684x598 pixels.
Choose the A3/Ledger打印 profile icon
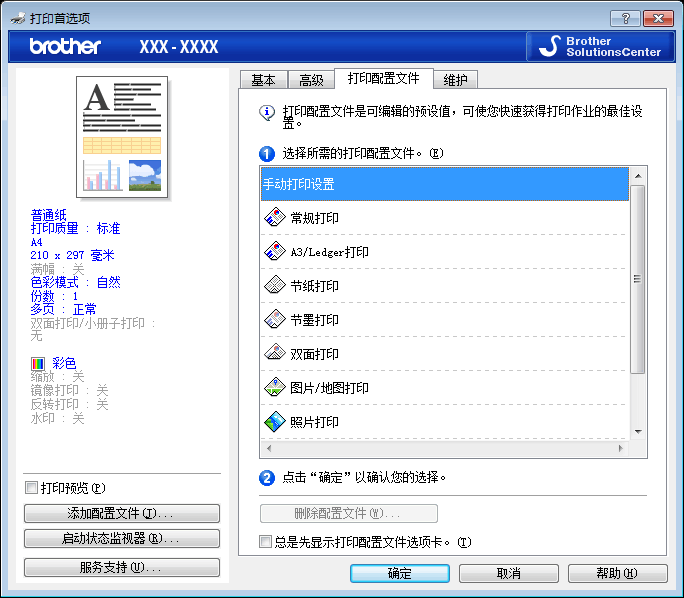click(x=275, y=252)
